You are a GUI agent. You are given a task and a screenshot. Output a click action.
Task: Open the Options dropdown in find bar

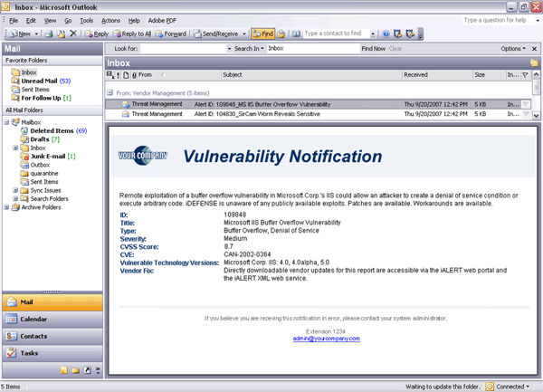click(513, 49)
